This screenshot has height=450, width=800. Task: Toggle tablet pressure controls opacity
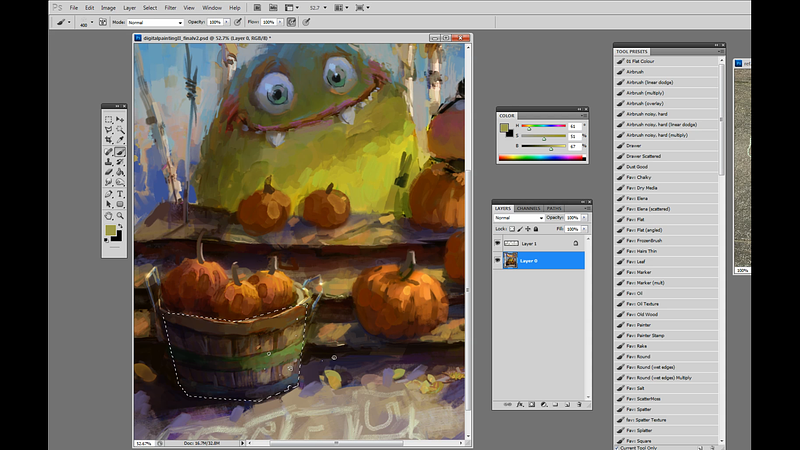coord(238,22)
